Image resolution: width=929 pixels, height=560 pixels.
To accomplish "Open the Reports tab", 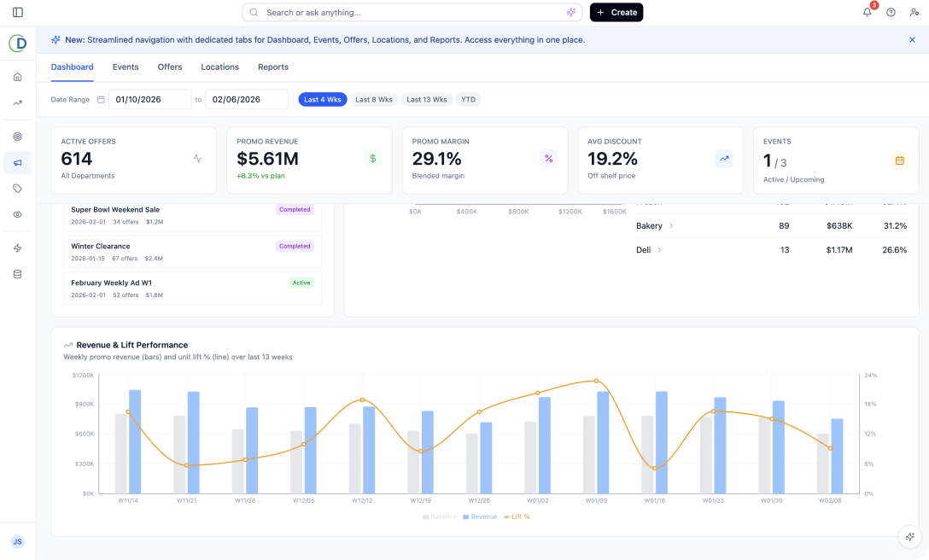I will (x=273, y=67).
